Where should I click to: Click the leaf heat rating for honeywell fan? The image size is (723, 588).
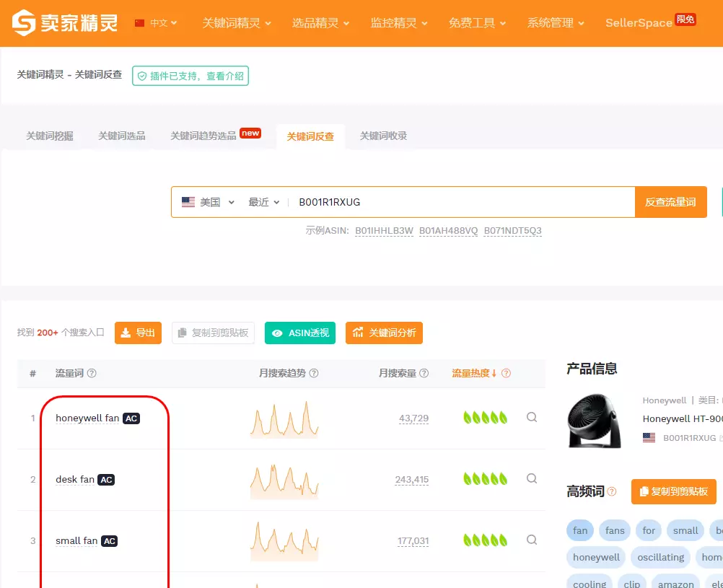[485, 417]
